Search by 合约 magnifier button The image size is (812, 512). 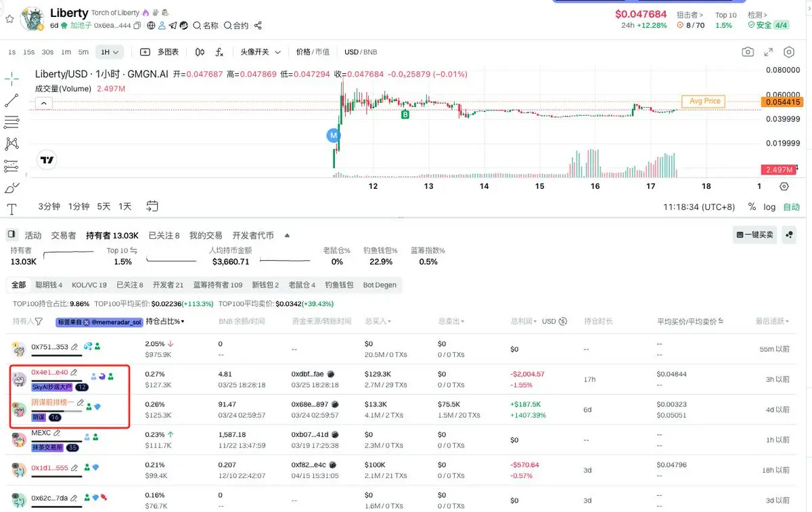point(236,26)
